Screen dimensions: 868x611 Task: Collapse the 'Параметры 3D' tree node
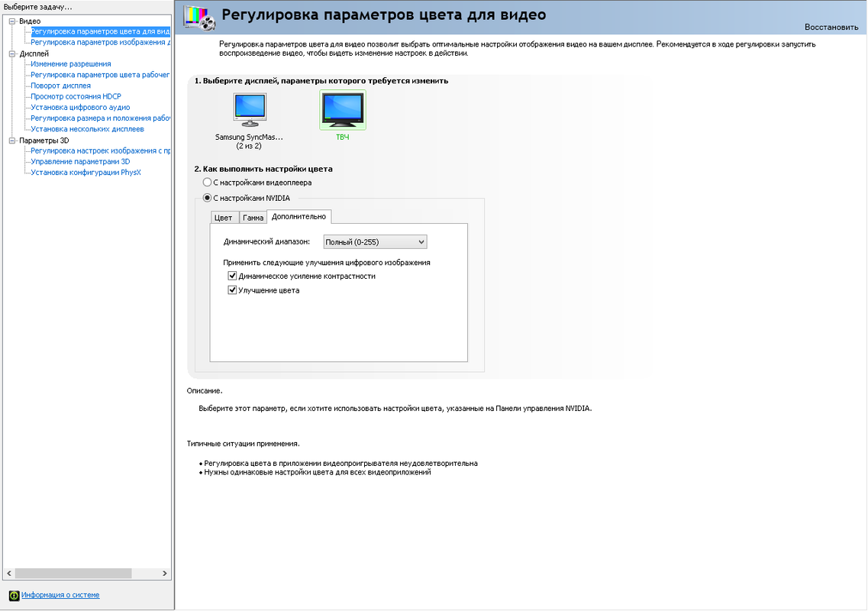click(x=12, y=141)
